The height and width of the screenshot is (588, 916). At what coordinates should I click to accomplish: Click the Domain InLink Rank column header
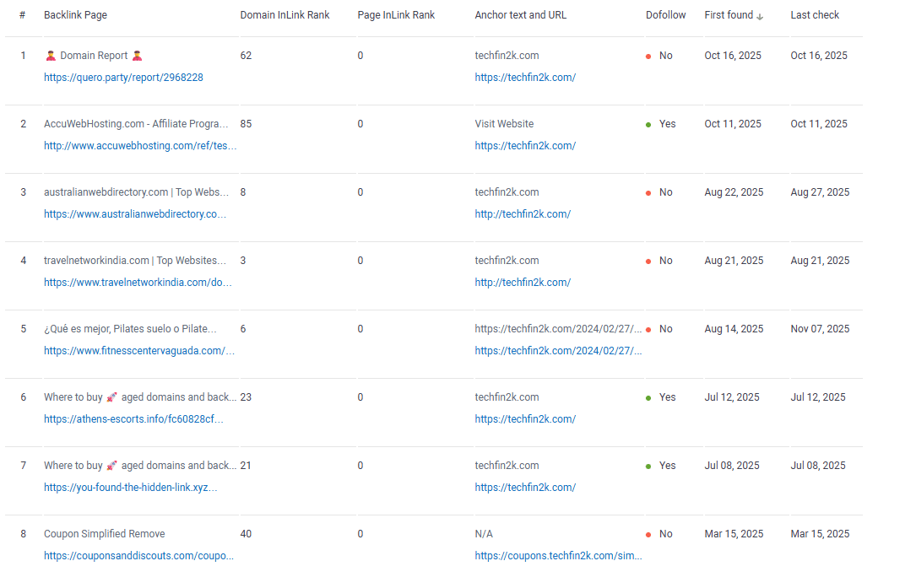(x=285, y=14)
